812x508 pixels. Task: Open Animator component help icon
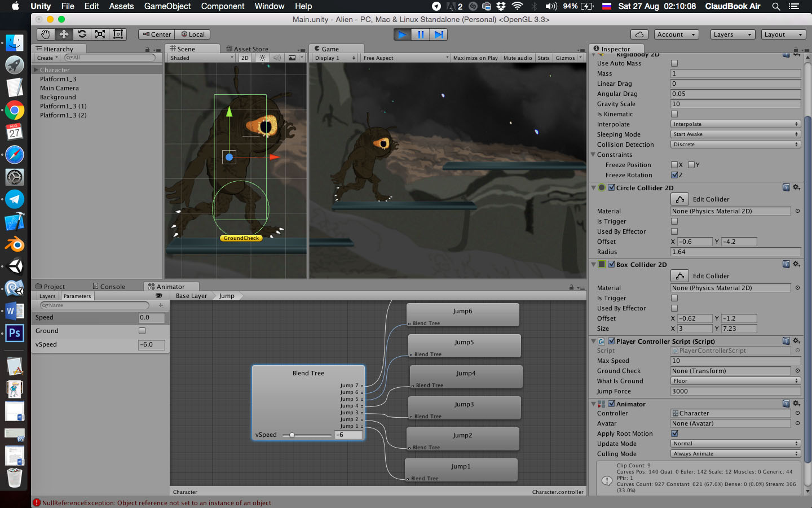[x=786, y=404]
